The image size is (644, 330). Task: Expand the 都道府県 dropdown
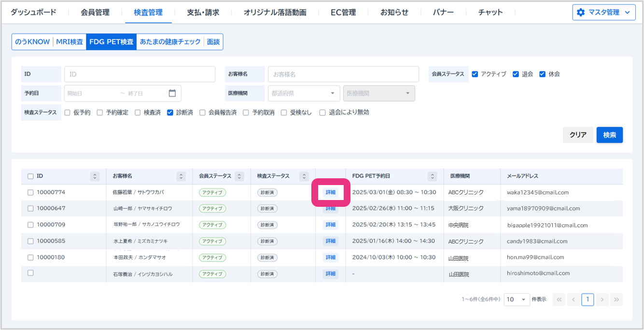332,93
